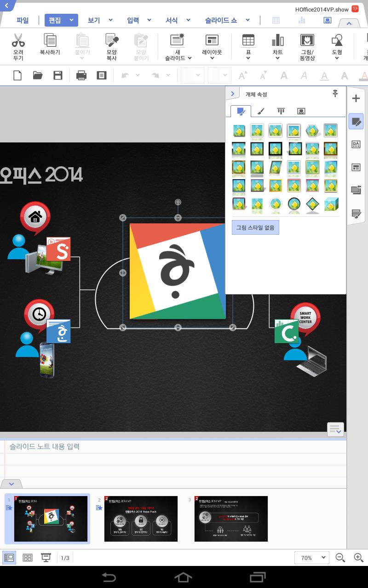
Task: Toggle the slideshow view icon in status bar
Action: tap(46, 557)
